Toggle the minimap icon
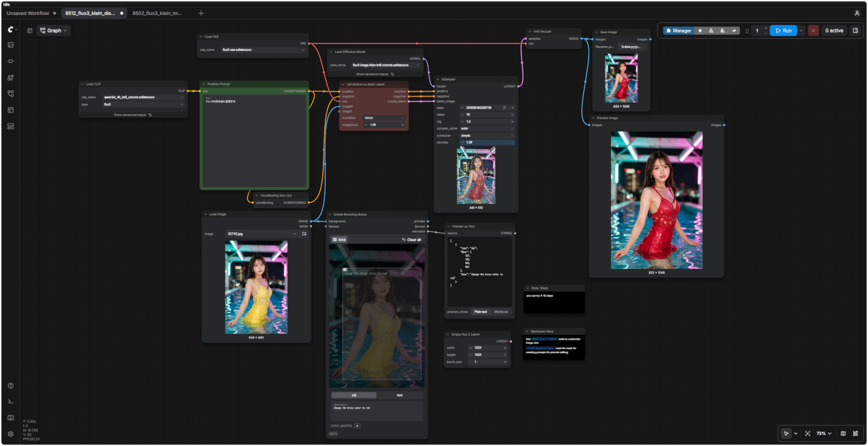Image resolution: width=868 pixels, height=446 pixels. pos(843,433)
